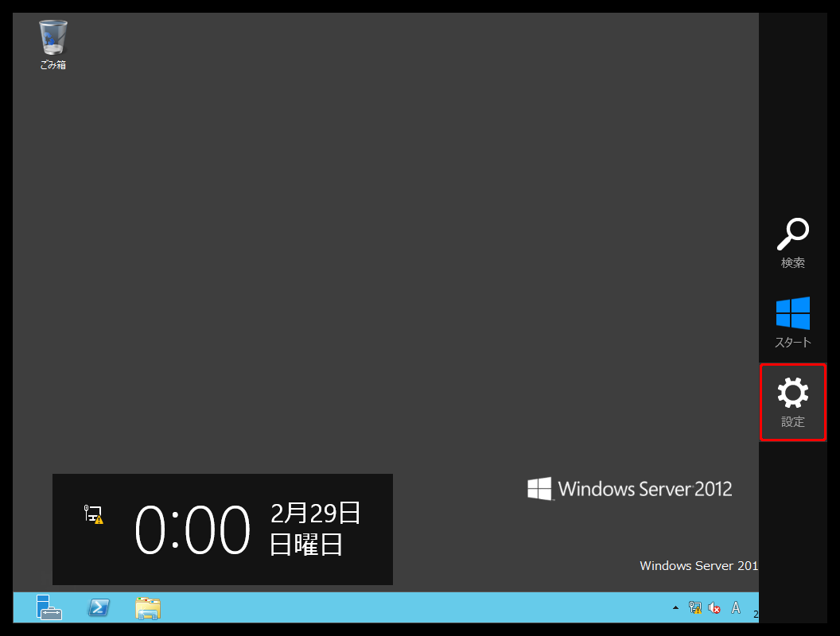Click the muted volume tray icon

pos(714,607)
